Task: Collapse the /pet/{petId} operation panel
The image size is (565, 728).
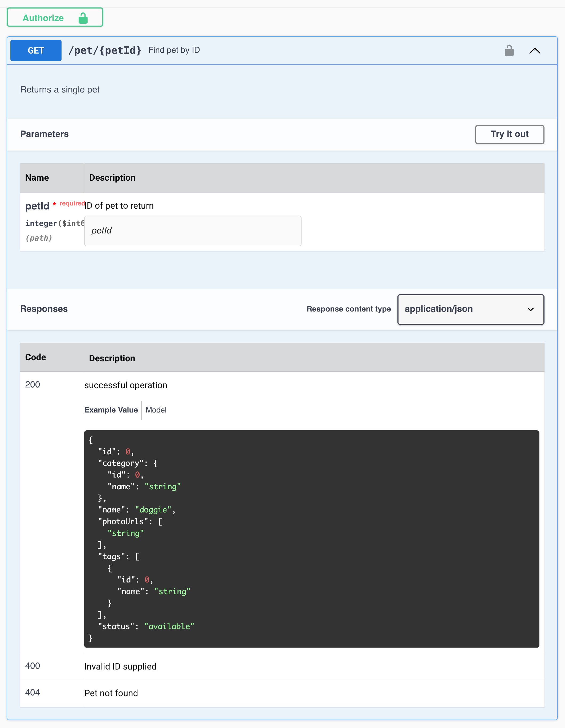Action: coord(535,51)
